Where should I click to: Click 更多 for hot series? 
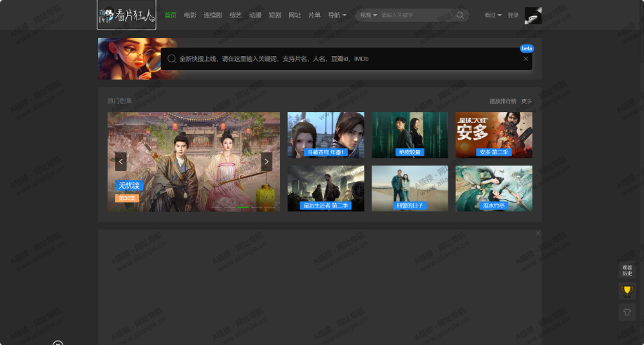pos(527,101)
